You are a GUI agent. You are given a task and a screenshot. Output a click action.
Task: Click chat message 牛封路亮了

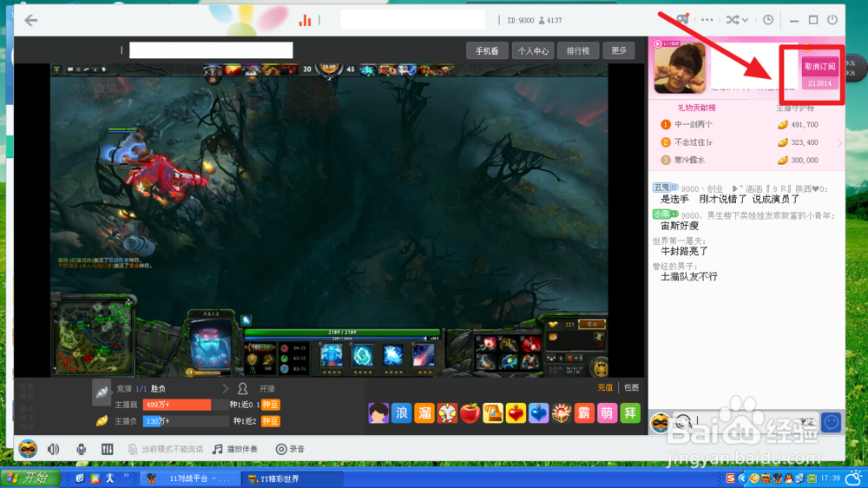pyautogui.click(x=684, y=251)
